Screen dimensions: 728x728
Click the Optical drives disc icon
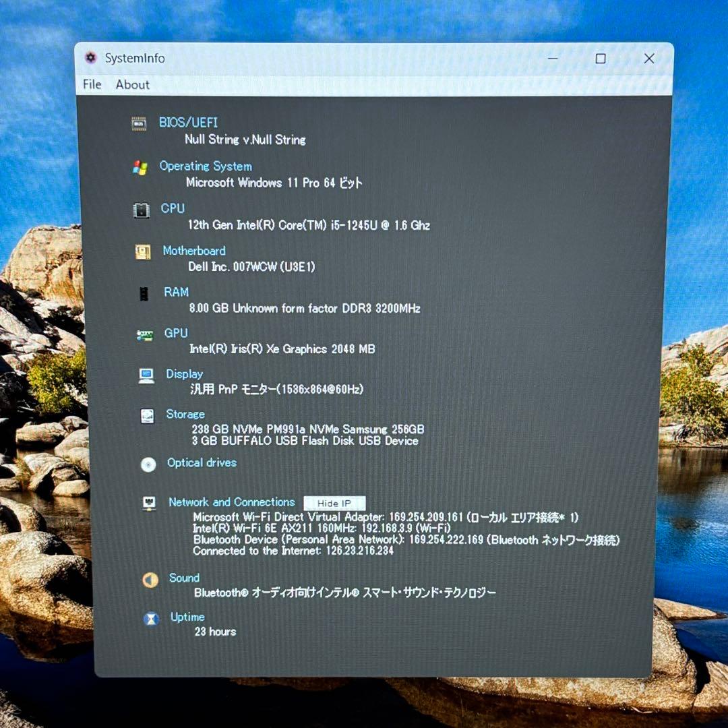[148, 464]
